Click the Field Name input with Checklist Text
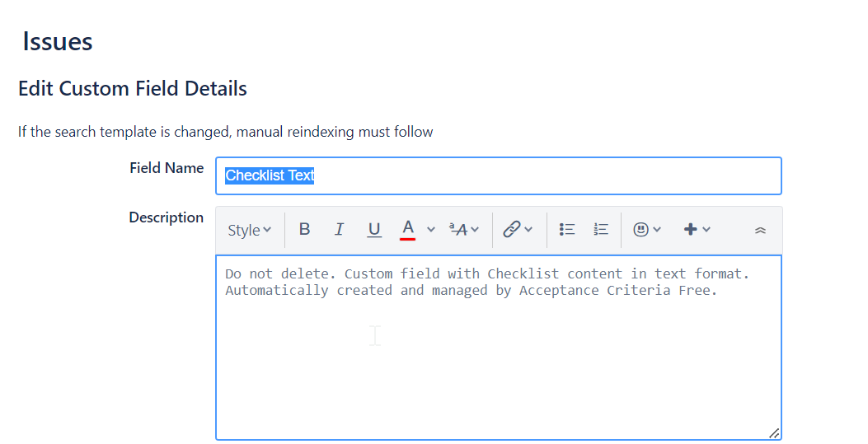Screen dimensions: 868x444 click(x=498, y=175)
